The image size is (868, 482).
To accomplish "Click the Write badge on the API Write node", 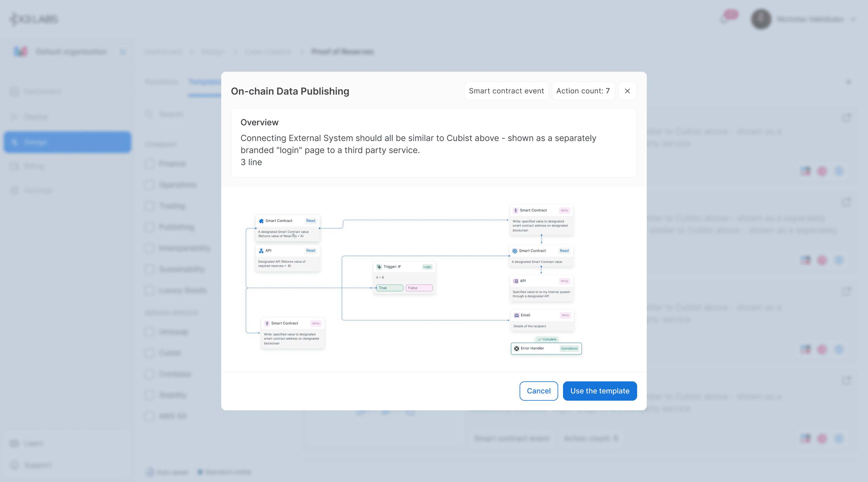I will coord(565,281).
